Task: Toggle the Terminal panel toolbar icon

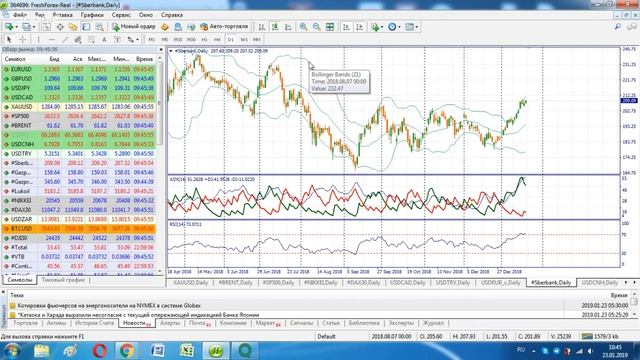Action: pyautogui.click(x=86, y=27)
